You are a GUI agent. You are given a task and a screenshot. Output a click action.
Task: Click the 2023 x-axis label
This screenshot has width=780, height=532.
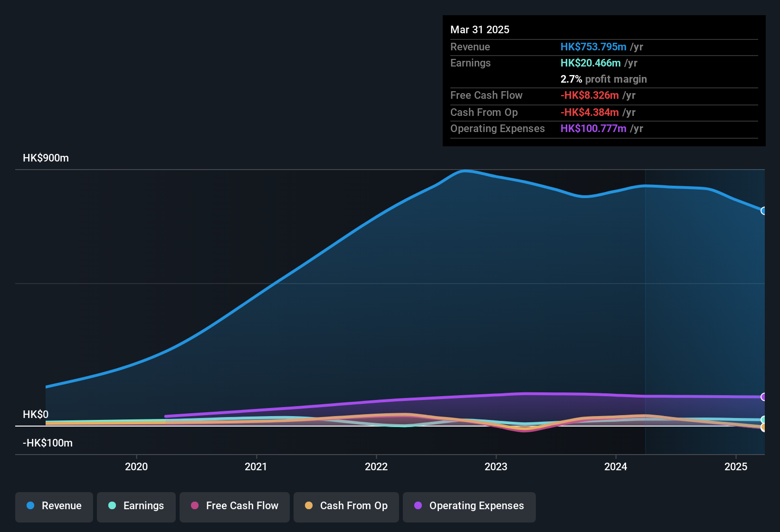496,466
